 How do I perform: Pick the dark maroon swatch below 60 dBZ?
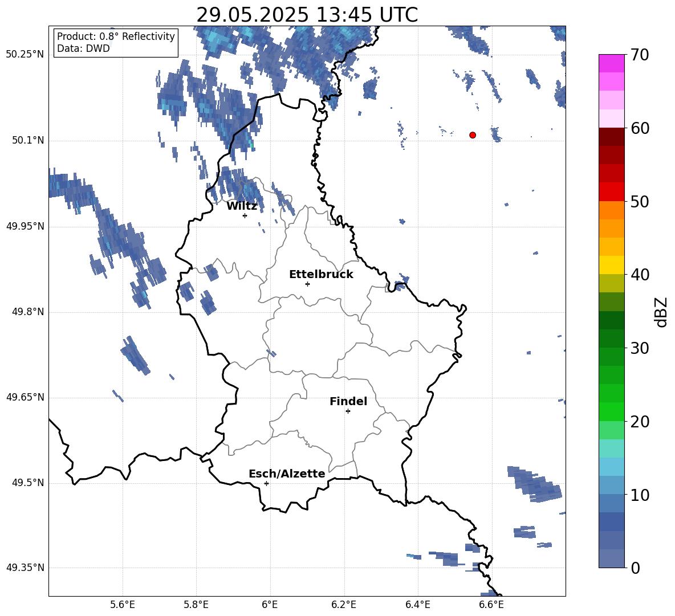click(x=611, y=137)
